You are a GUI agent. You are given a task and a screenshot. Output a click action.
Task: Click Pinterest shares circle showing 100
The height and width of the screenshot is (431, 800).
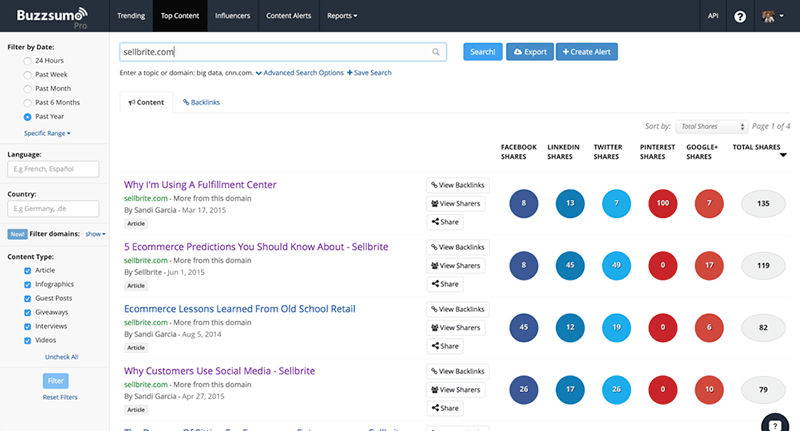pyautogui.click(x=663, y=204)
